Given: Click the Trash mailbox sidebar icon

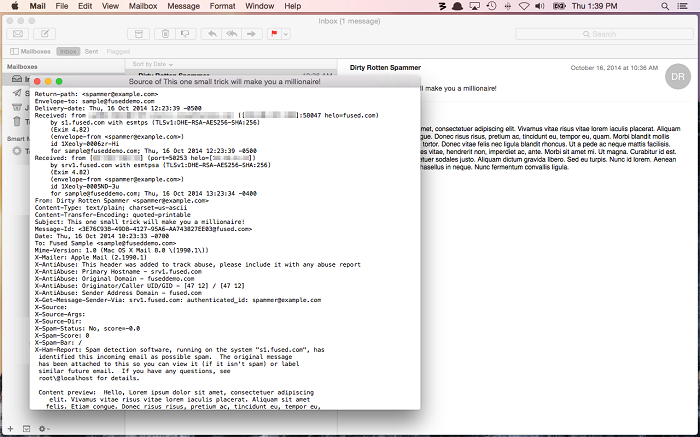Looking at the screenshot, I should pyautogui.click(x=17, y=121).
